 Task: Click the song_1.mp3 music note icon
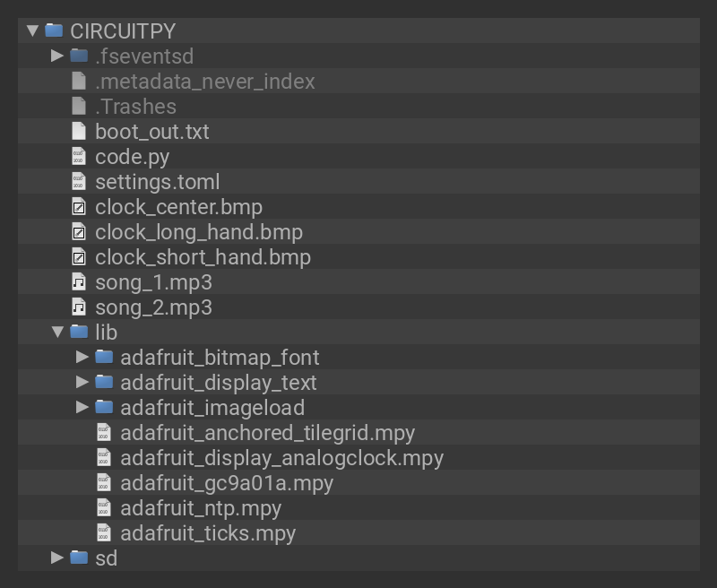[x=79, y=282]
